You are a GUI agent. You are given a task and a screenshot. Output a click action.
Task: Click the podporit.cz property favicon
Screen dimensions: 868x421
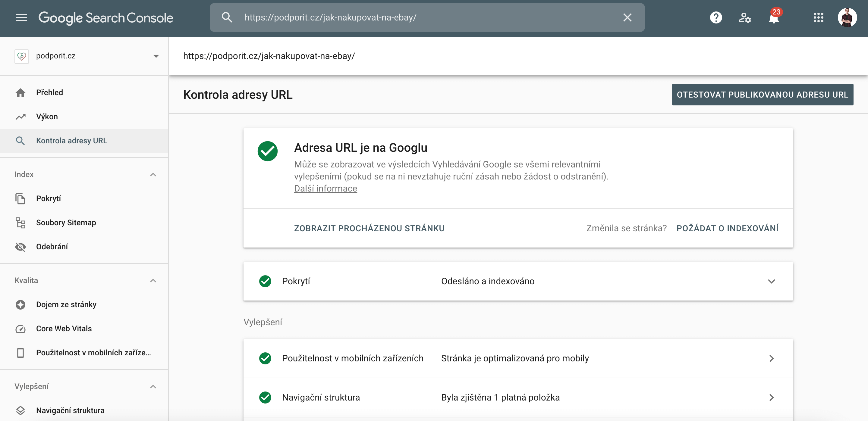point(22,56)
